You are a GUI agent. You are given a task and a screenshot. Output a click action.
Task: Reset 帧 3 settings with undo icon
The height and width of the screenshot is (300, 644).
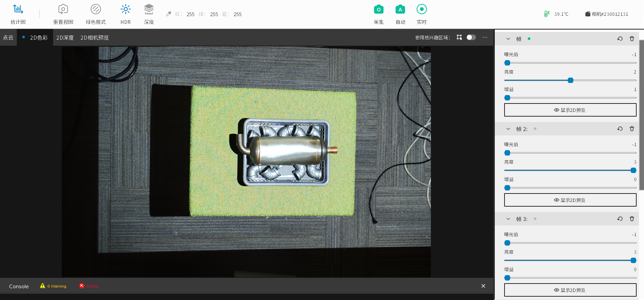(620, 219)
